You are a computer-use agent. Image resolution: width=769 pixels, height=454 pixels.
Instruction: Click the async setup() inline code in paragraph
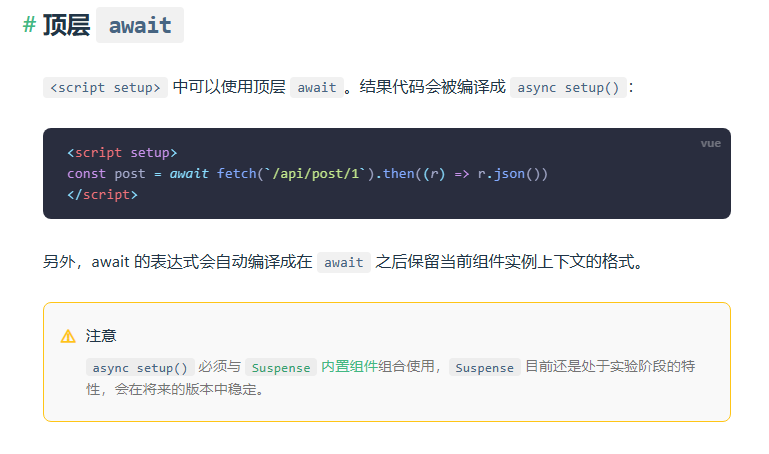(x=568, y=87)
